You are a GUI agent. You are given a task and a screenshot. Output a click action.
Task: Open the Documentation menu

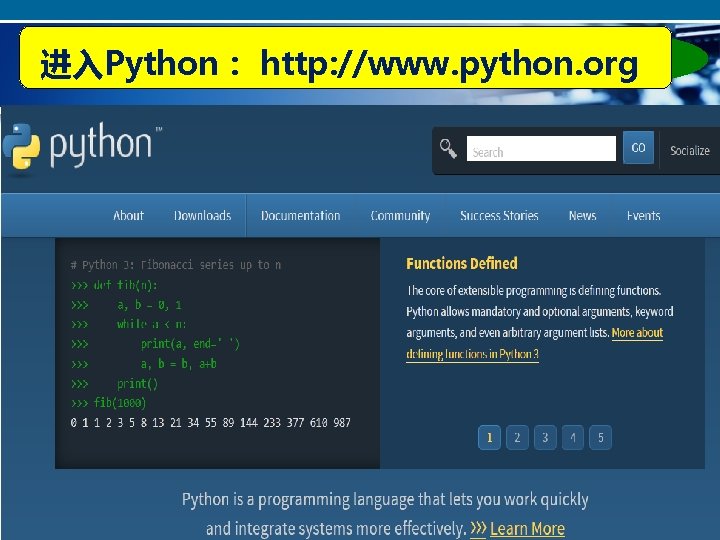(301, 215)
